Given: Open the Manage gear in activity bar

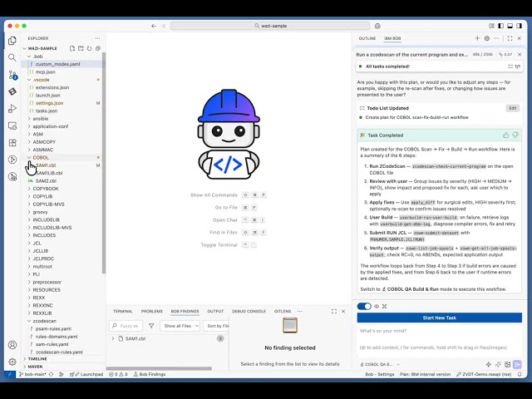Looking at the screenshot, I should coord(12,362).
